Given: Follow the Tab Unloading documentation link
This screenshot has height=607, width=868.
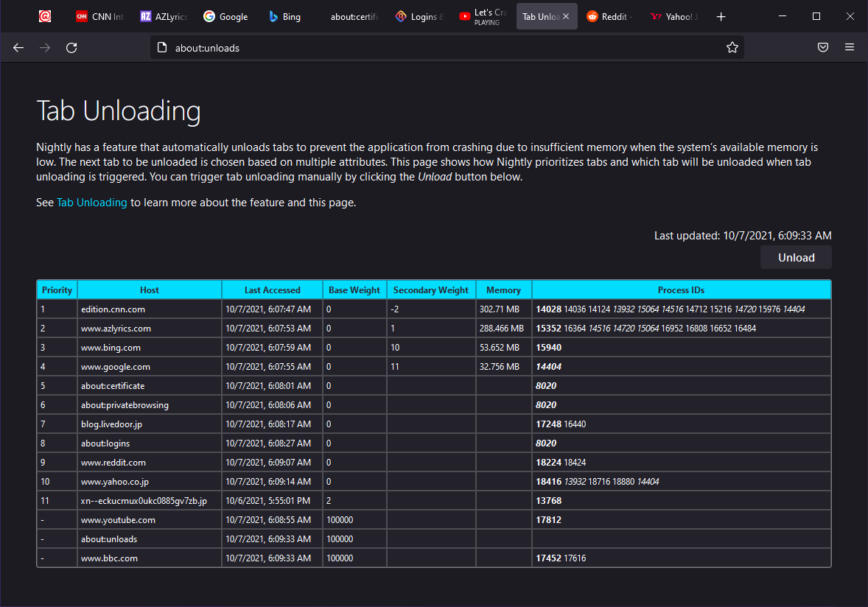Looking at the screenshot, I should tap(92, 203).
